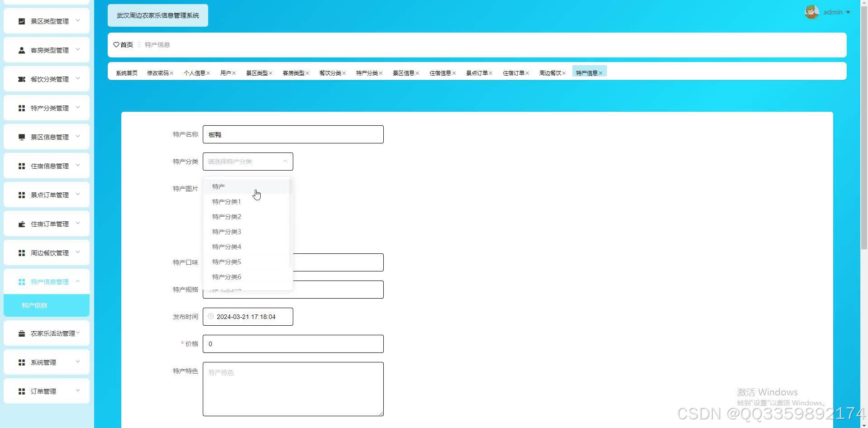Close the 特产分类 tab

381,73
